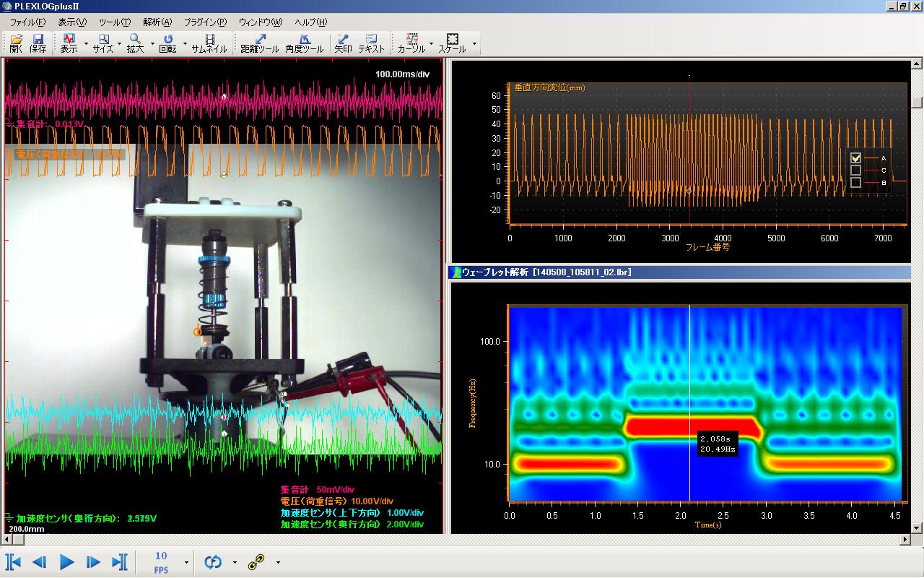
Task: Step back one frame
Action: pos(40,562)
